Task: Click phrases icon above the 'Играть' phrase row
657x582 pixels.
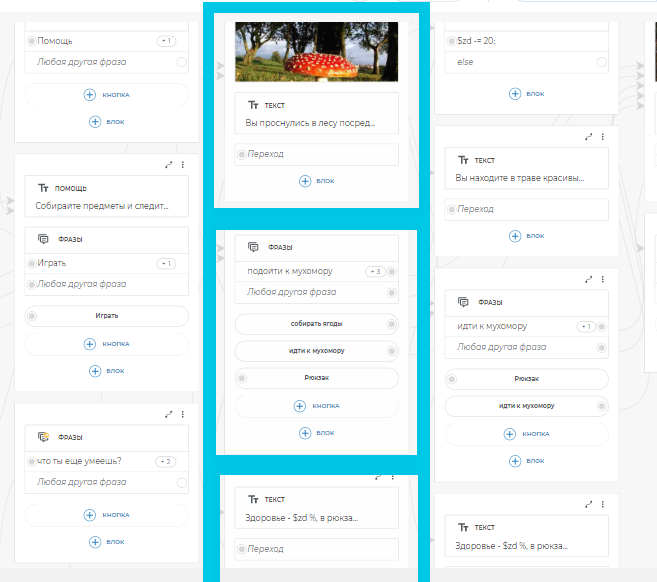Action: [43, 239]
